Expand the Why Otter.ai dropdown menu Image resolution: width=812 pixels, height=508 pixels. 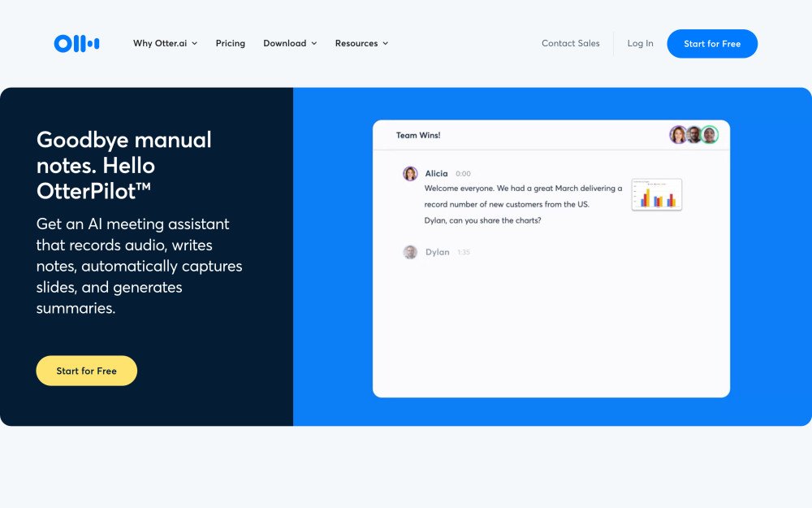pyautogui.click(x=165, y=44)
